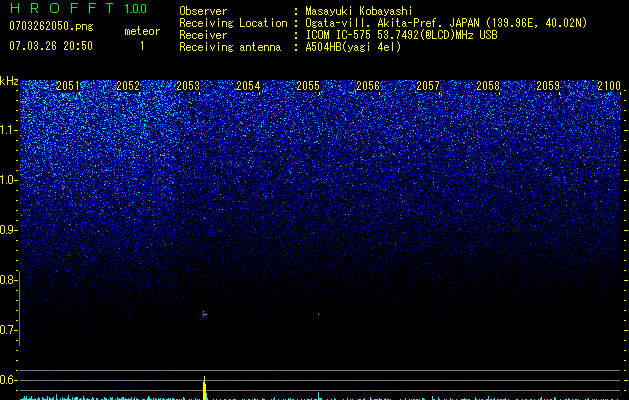Click the 0.6 kHz axis label
629x400 pixels.
[8, 380]
